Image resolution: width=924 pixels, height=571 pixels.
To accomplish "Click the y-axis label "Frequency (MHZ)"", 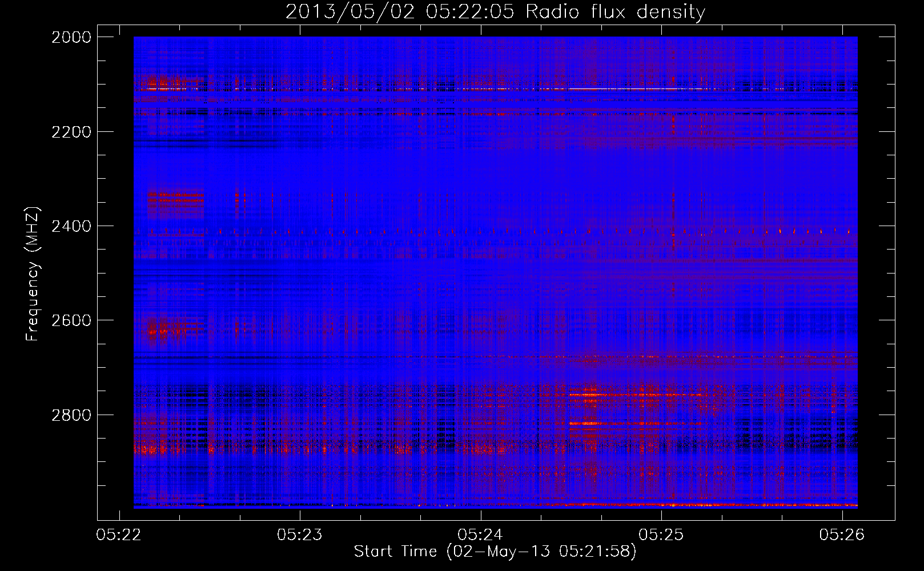I will pos(33,274).
